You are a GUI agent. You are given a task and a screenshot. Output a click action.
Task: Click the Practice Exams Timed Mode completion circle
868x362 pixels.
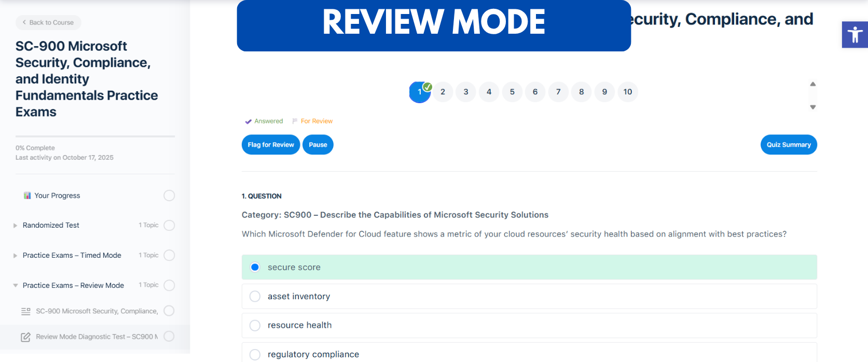point(169,256)
